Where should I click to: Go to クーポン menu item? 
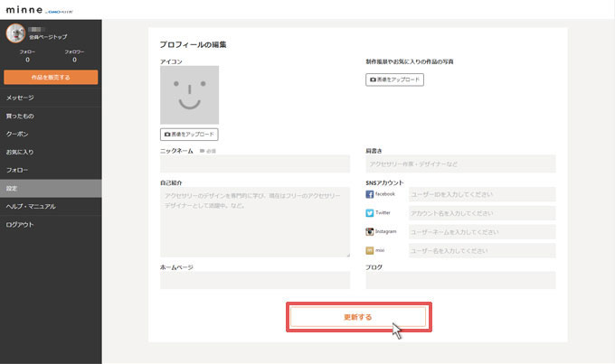pos(51,134)
